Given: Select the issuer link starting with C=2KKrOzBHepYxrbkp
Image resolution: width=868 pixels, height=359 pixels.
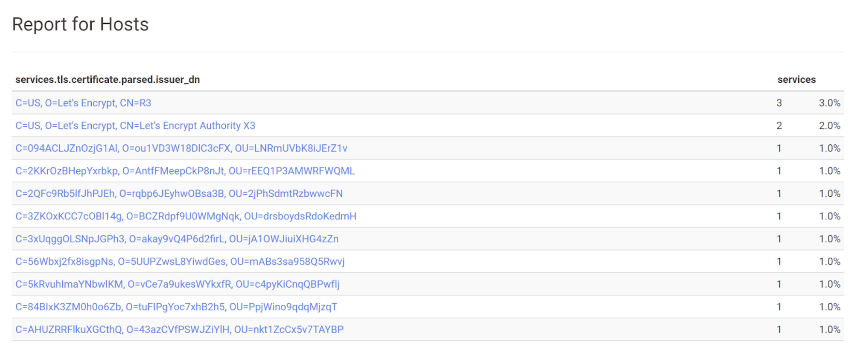Looking at the screenshot, I should (185, 171).
